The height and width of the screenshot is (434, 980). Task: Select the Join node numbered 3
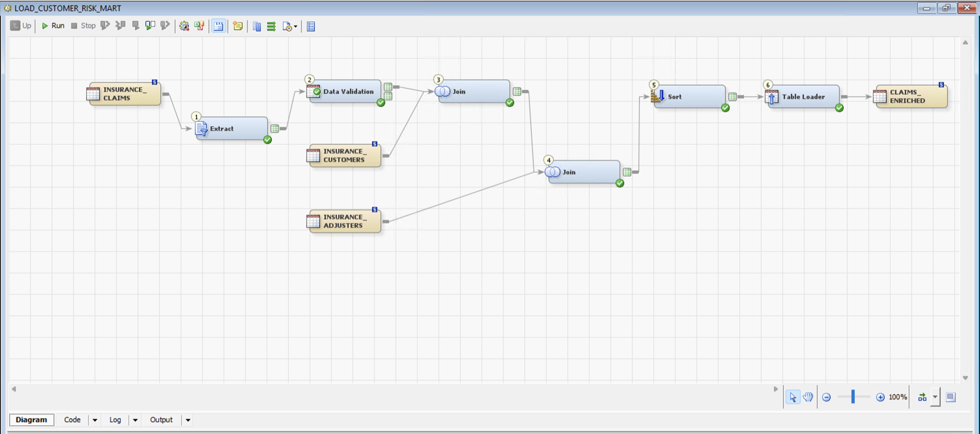tap(473, 91)
